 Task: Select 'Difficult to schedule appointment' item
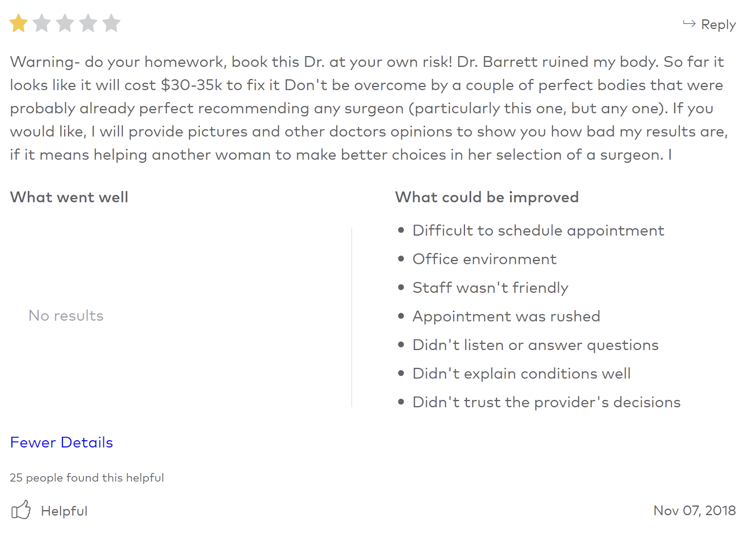[x=538, y=230]
